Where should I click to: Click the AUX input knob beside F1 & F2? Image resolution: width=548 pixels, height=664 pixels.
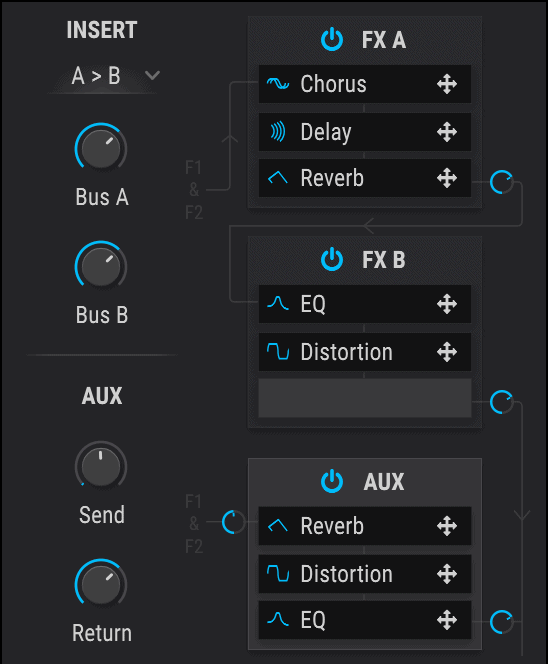[233, 522]
